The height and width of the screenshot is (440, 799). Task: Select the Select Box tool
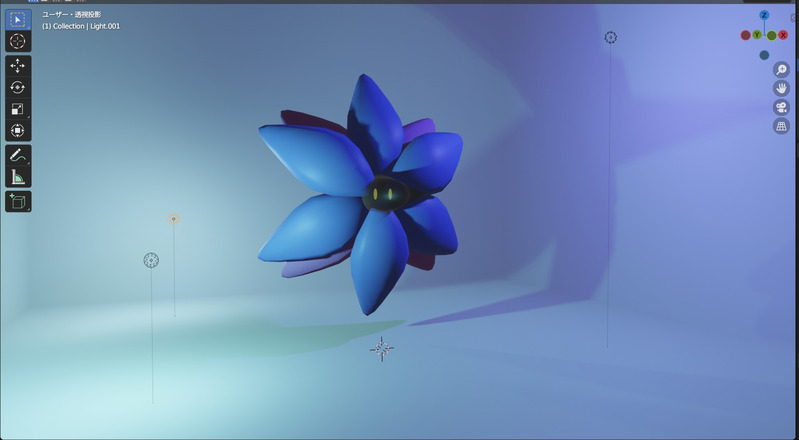18,20
